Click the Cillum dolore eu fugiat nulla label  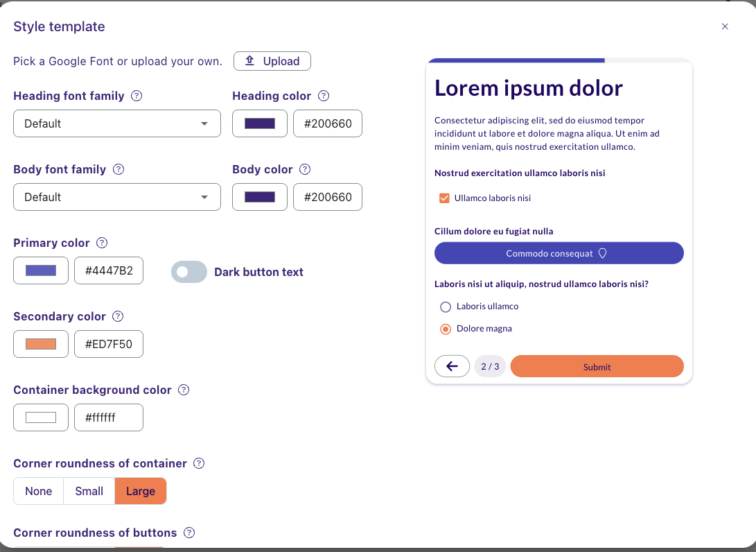[x=493, y=231]
